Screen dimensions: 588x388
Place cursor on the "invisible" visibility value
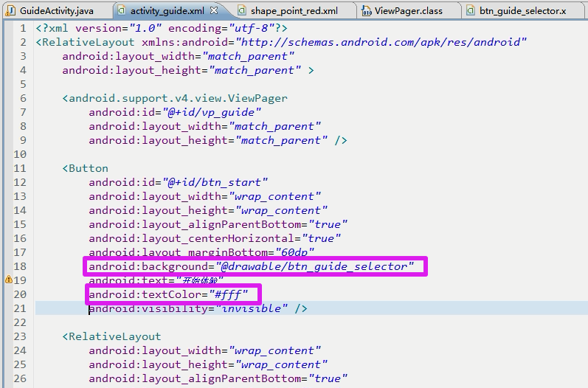point(252,309)
